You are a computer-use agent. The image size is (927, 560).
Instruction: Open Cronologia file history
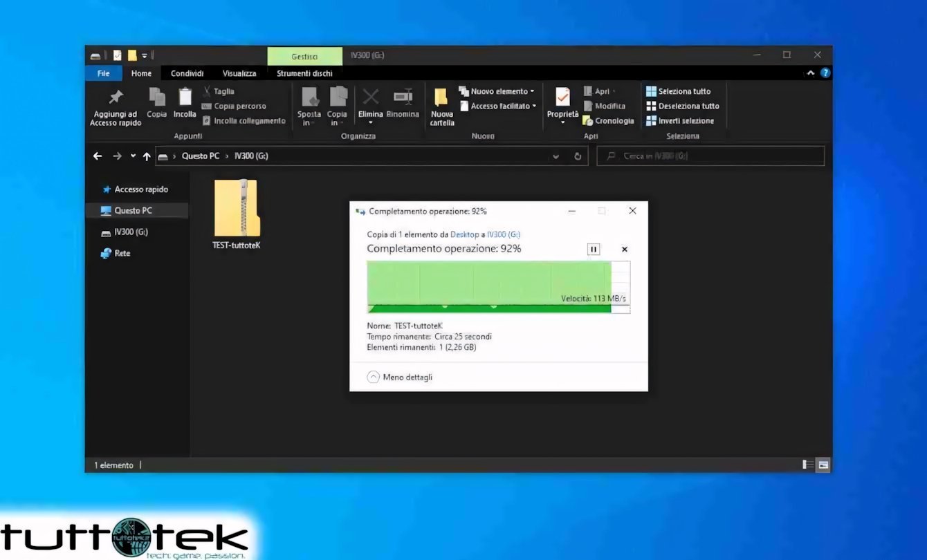click(609, 121)
